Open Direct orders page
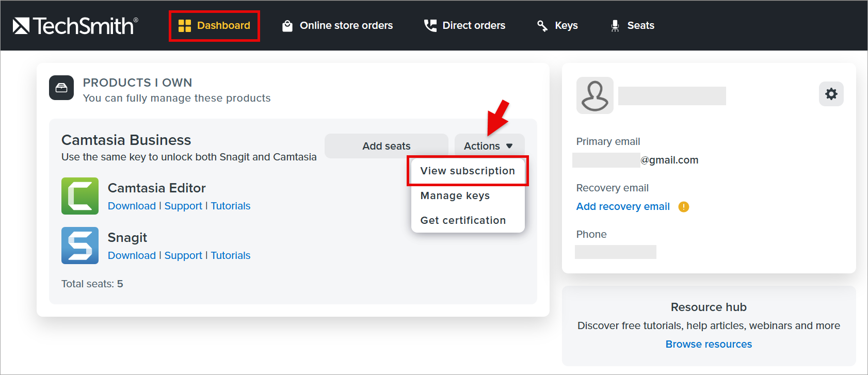This screenshot has width=868, height=375. (464, 26)
